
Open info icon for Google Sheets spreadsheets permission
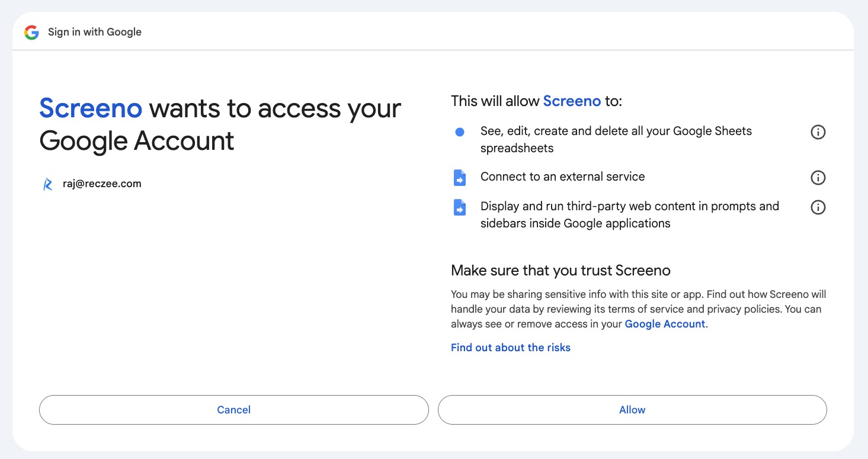(818, 132)
